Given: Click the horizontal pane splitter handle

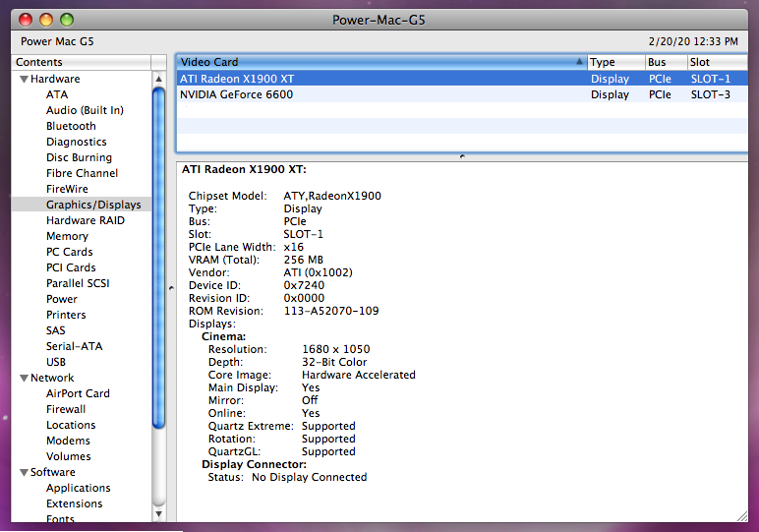Looking at the screenshot, I should pyautogui.click(x=462, y=156).
